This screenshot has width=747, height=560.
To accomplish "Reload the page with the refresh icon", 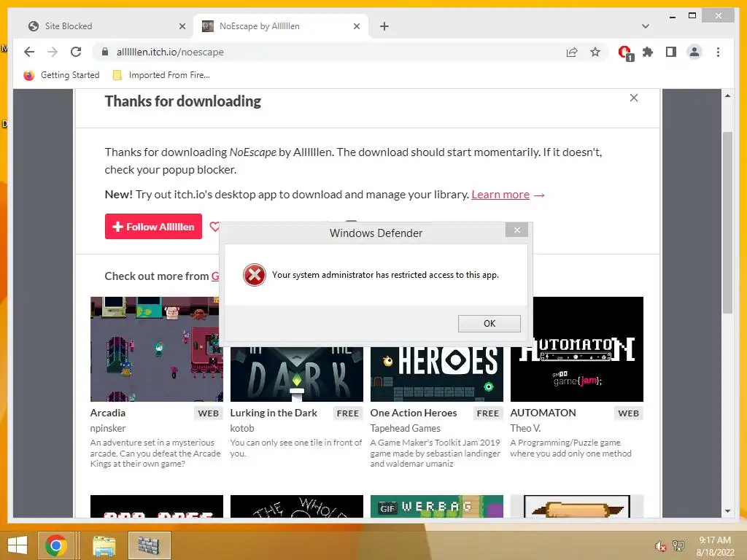I will [x=76, y=52].
